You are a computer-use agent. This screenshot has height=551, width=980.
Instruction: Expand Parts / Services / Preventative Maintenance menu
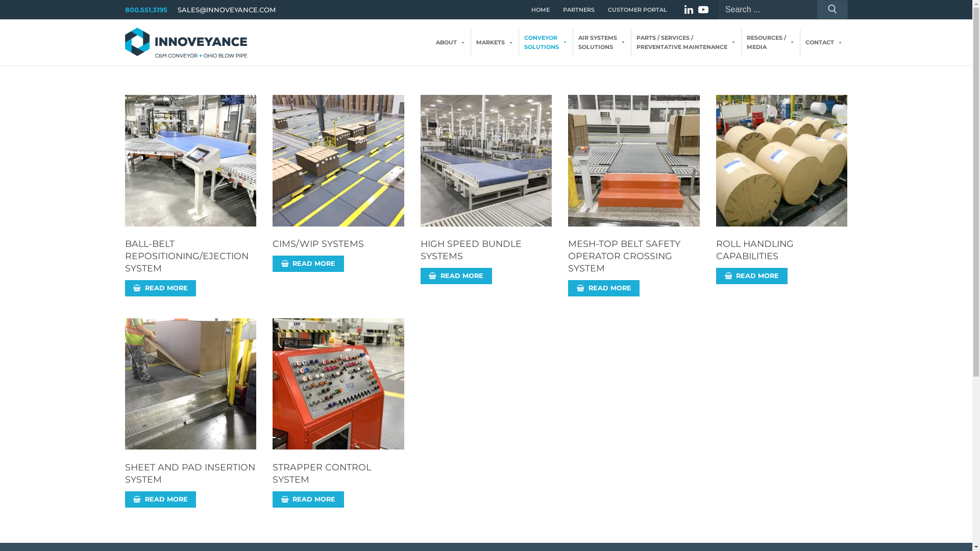tap(686, 43)
